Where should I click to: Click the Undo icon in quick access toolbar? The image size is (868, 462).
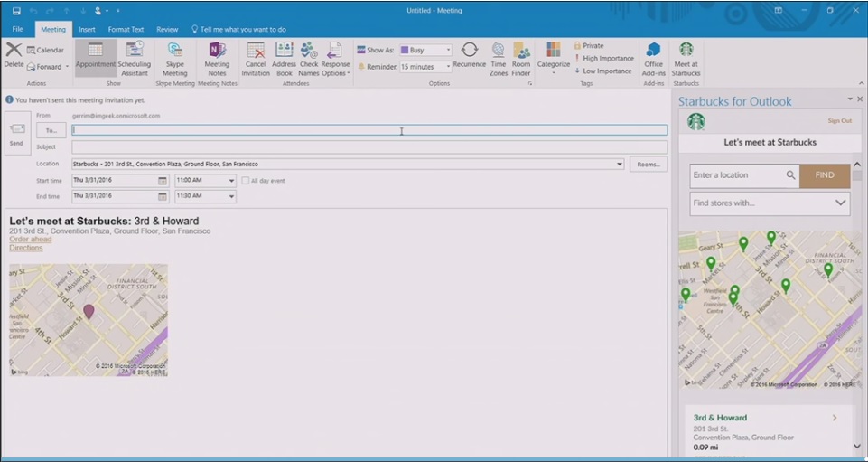[x=33, y=11]
